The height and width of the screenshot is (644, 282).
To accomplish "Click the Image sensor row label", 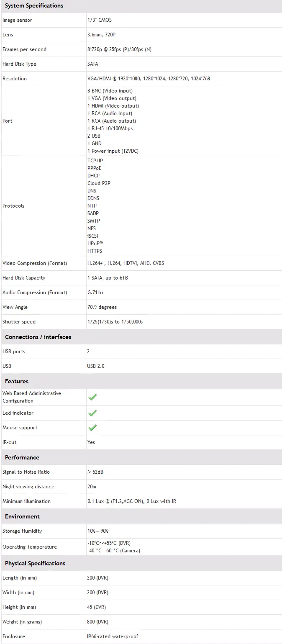I will pos(17,20).
